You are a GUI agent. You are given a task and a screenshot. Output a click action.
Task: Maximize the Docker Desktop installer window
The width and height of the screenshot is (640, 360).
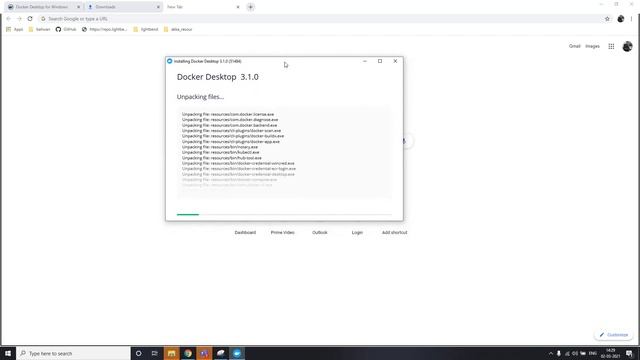coord(380,61)
